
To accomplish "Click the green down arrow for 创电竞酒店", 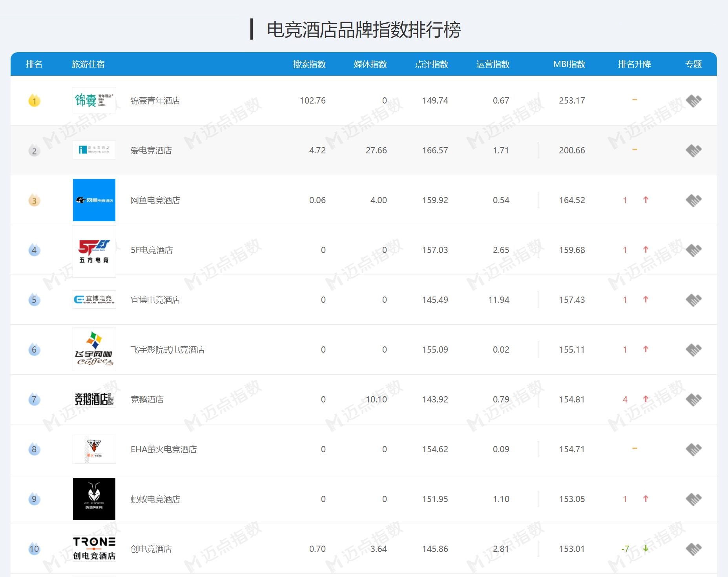I will coord(646,548).
